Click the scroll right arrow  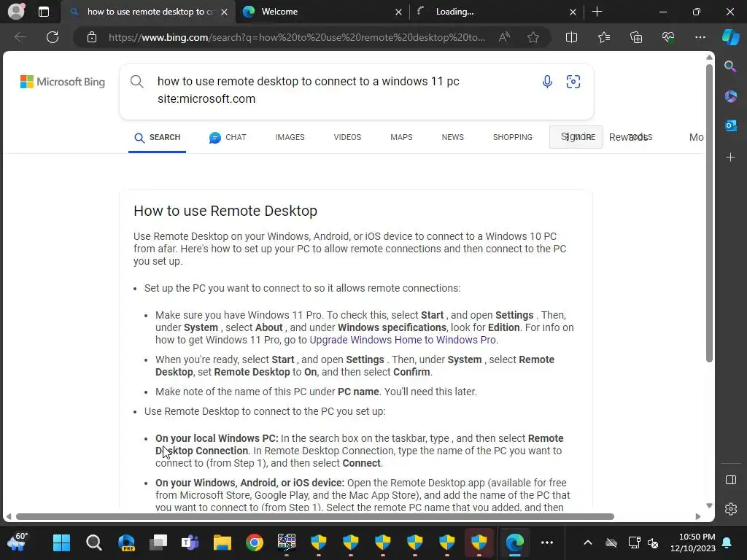pos(698,517)
